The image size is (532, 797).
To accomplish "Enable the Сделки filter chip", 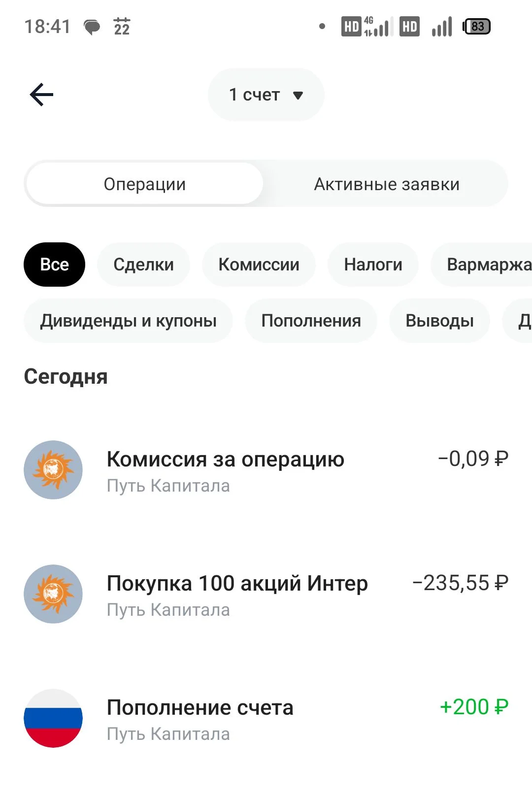I will (143, 265).
